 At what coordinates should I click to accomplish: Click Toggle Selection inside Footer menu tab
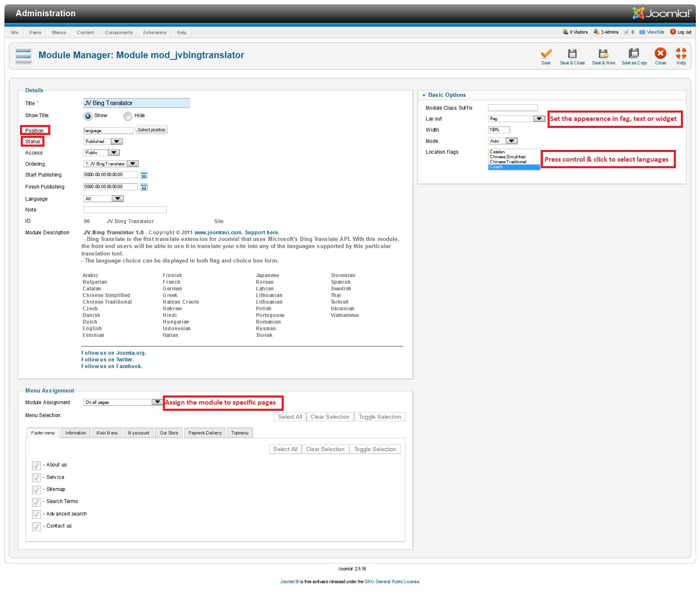(x=375, y=449)
